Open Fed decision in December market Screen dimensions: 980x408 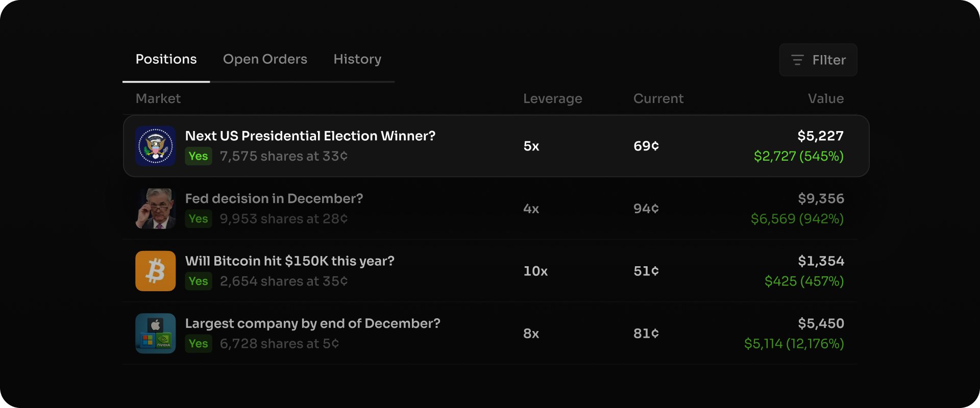[274, 198]
